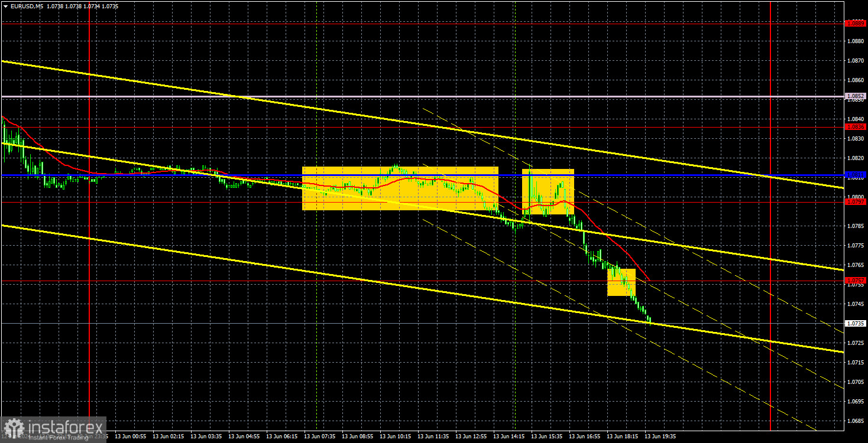868x443 pixels.
Task: Select the pink 1.0852 price level tag
Action: point(856,96)
